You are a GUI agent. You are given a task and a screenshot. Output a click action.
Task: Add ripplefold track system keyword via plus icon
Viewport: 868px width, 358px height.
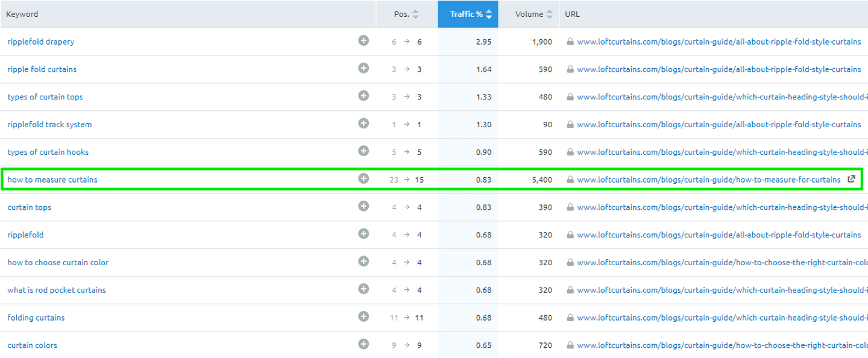click(x=363, y=123)
